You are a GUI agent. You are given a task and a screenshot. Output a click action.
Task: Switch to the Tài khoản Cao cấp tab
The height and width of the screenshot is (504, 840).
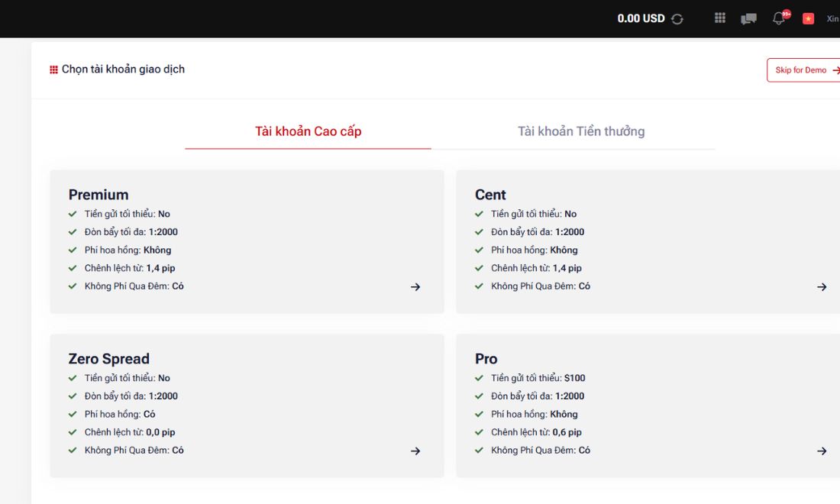click(308, 131)
